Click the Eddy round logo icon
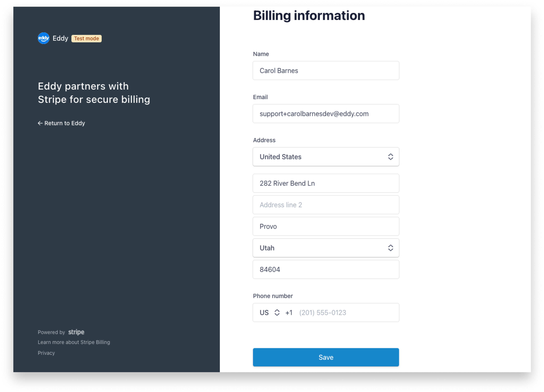Screen dimensions: 544x392 coord(44,38)
